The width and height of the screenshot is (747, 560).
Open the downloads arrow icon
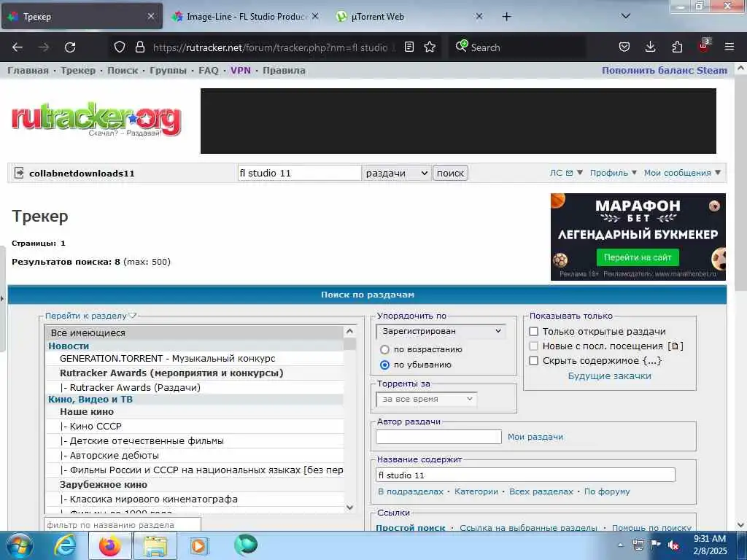pyautogui.click(x=650, y=47)
